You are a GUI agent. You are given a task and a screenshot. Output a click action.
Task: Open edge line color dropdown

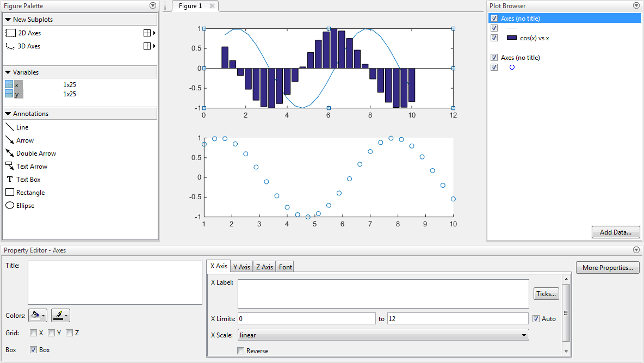[60, 315]
